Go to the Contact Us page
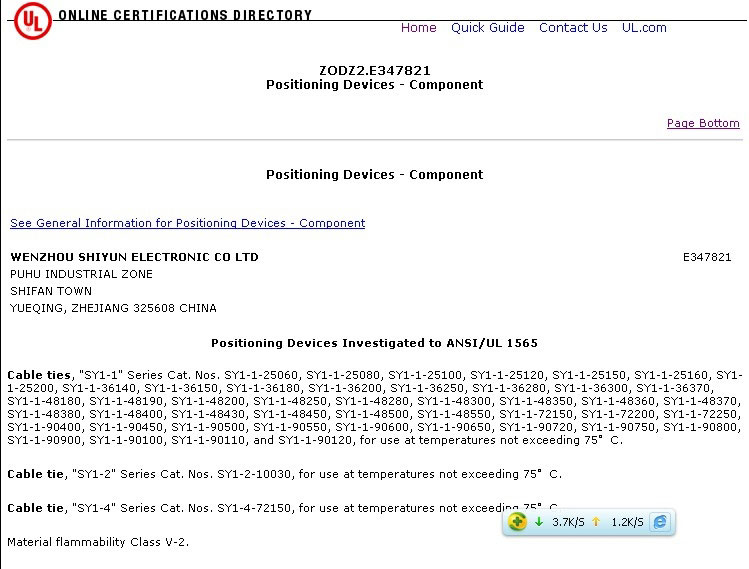 [x=573, y=28]
